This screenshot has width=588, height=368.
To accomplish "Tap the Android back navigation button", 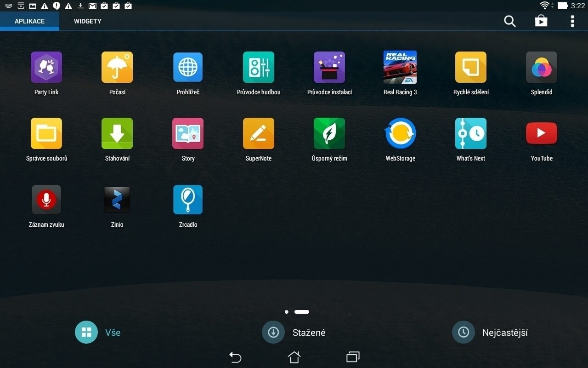I will tap(235, 357).
